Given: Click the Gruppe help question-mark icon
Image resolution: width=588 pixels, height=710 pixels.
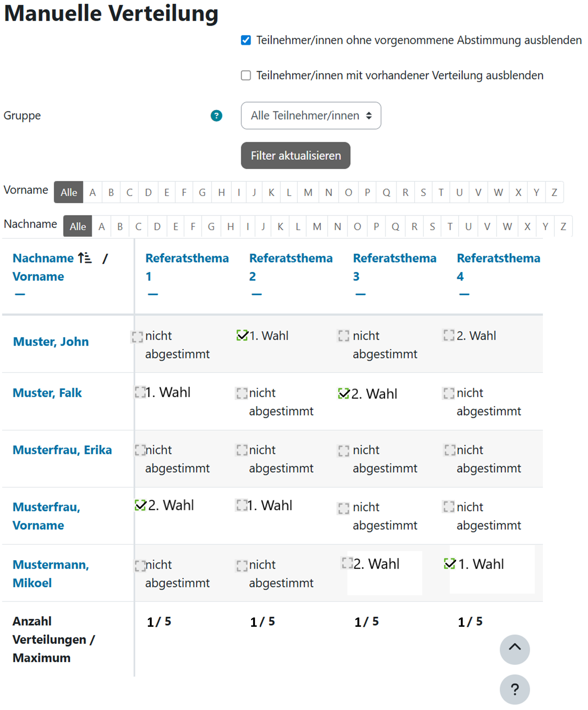Looking at the screenshot, I should (216, 116).
